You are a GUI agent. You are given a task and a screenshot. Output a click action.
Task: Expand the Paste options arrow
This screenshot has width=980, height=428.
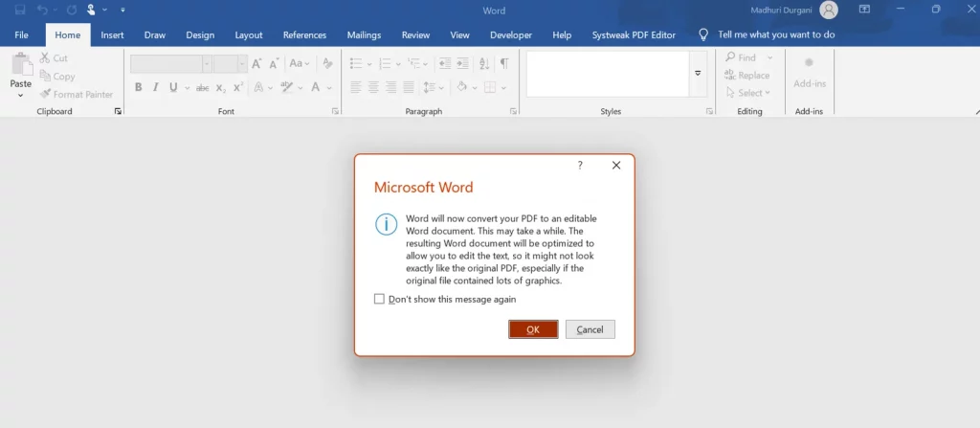pos(21,95)
